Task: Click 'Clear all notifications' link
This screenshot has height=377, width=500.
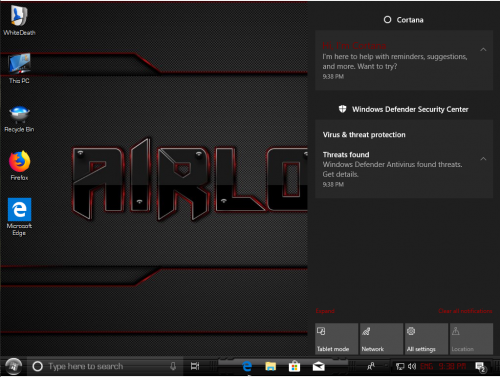Action: point(465,311)
